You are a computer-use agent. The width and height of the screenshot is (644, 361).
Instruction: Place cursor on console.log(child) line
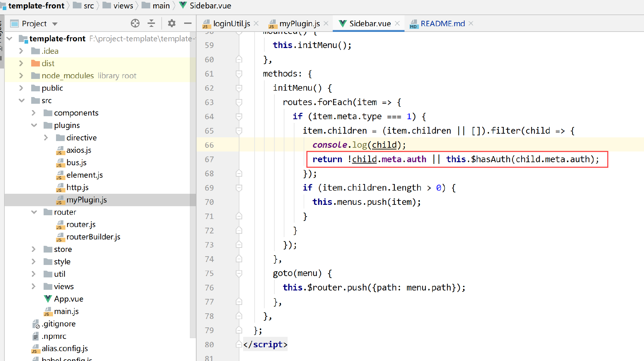pos(359,145)
